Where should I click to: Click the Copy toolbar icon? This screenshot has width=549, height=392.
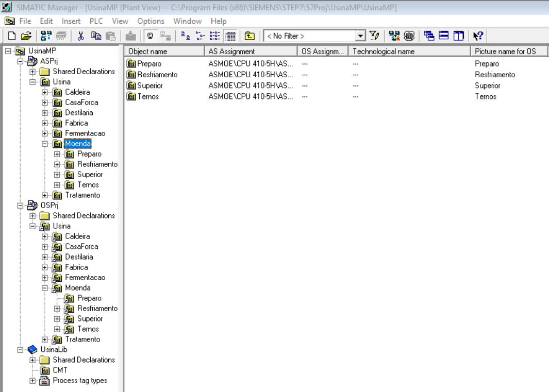(96, 36)
